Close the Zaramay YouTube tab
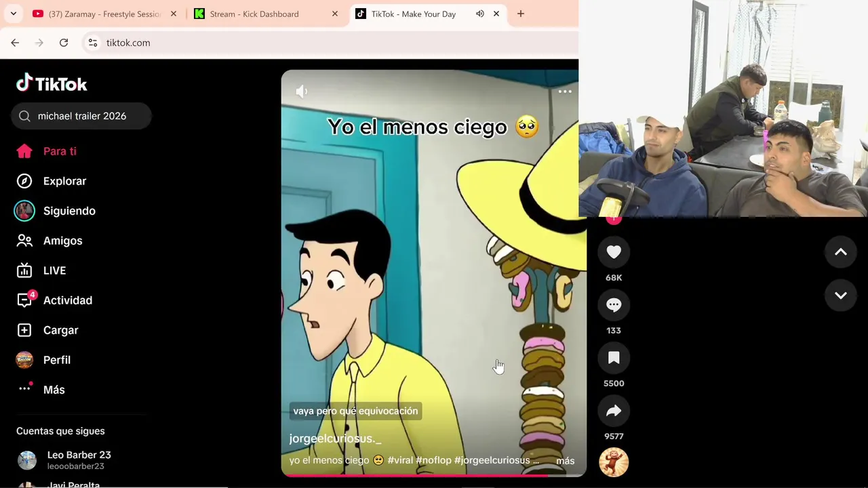 click(x=174, y=14)
